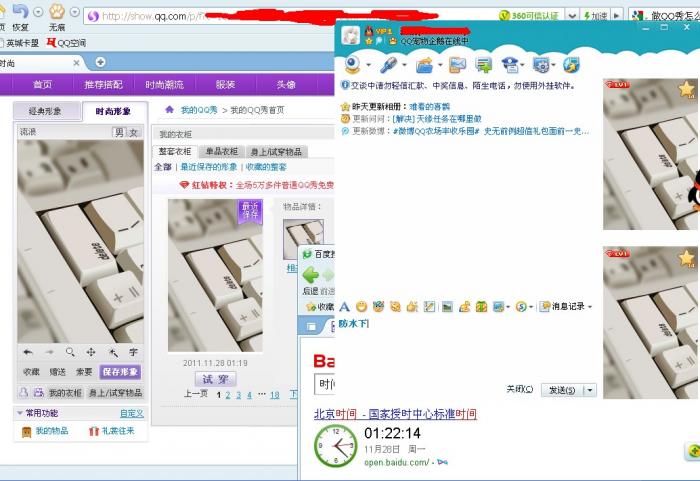Image resolution: width=700 pixels, height=481 pixels.
Task: Click the send-file folder icon in QQ chat
Action: [424, 65]
